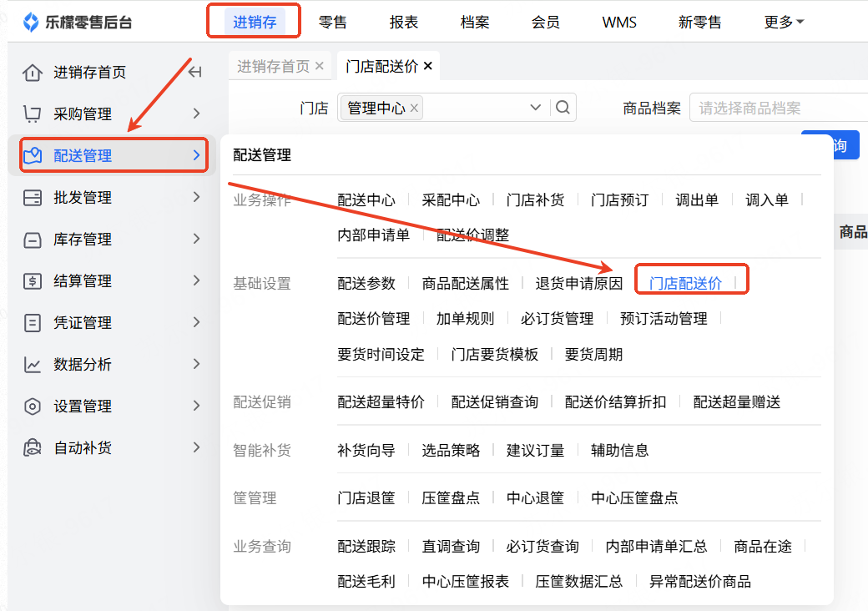Open 加单规则 link

pyautogui.click(x=465, y=319)
